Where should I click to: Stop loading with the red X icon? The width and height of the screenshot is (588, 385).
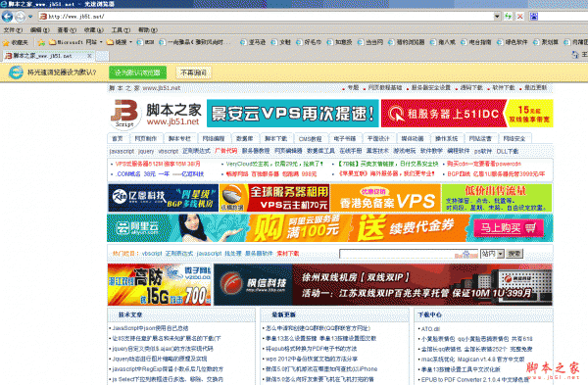pyautogui.click(x=519, y=17)
